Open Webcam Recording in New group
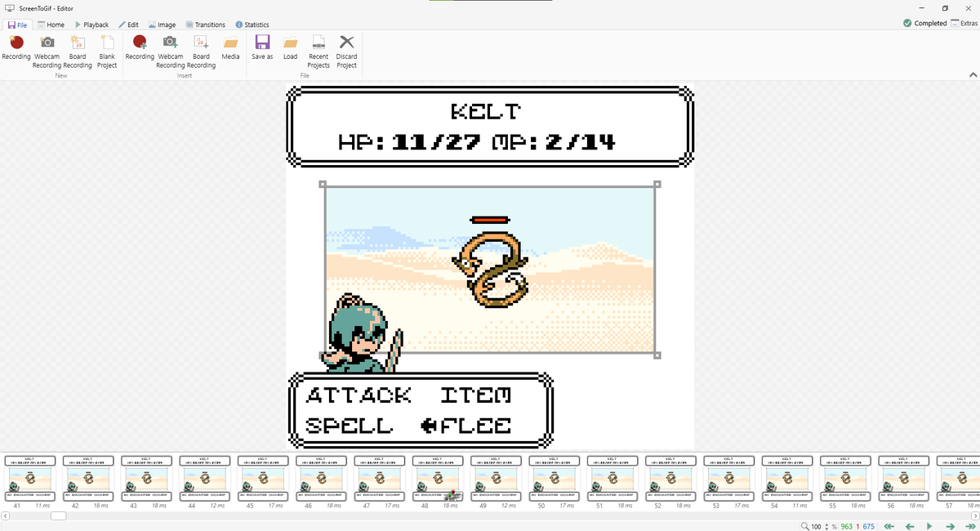 [x=47, y=51]
